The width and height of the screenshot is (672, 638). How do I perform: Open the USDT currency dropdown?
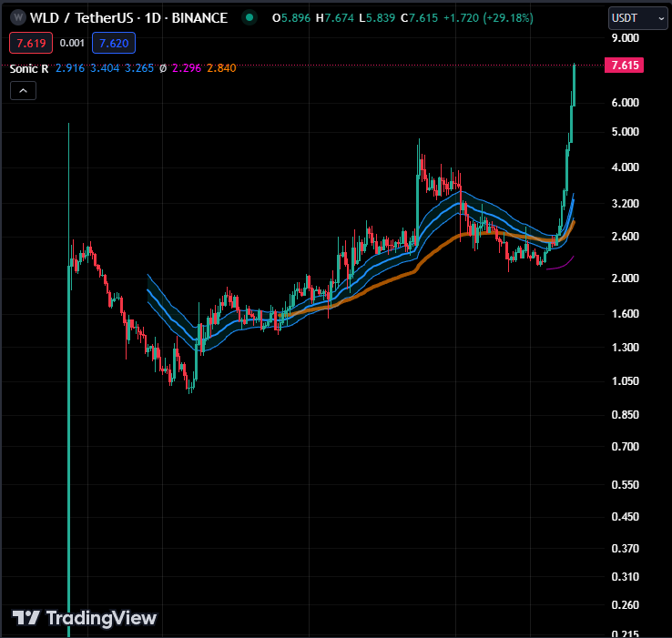pyautogui.click(x=637, y=18)
